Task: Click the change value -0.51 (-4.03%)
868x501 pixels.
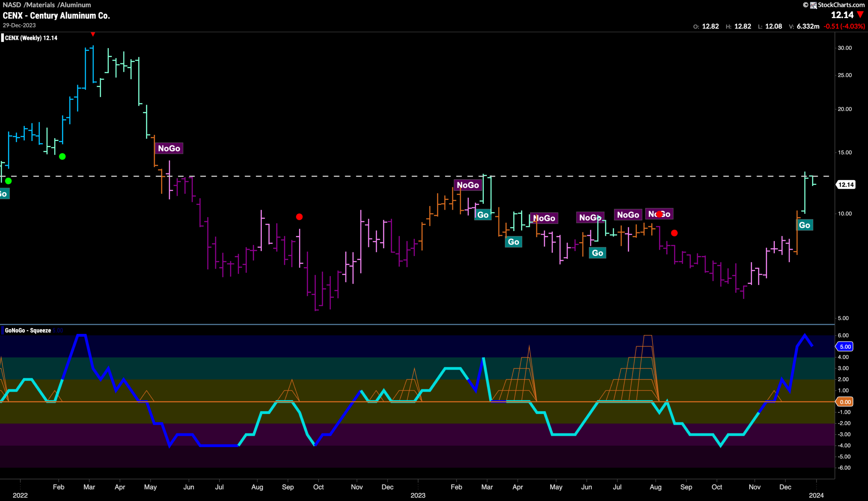Action: pos(844,26)
